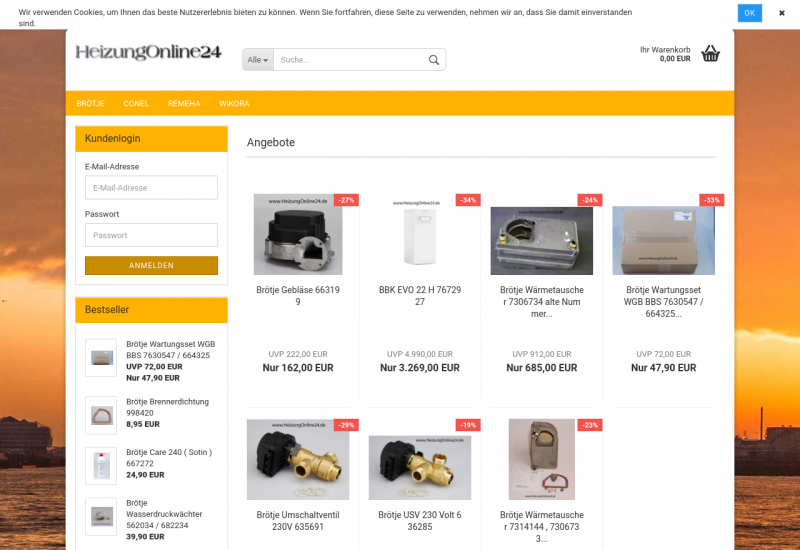The width and height of the screenshot is (800, 550).
Task: Click the search magnifier icon
Action: pyautogui.click(x=434, y=60)
